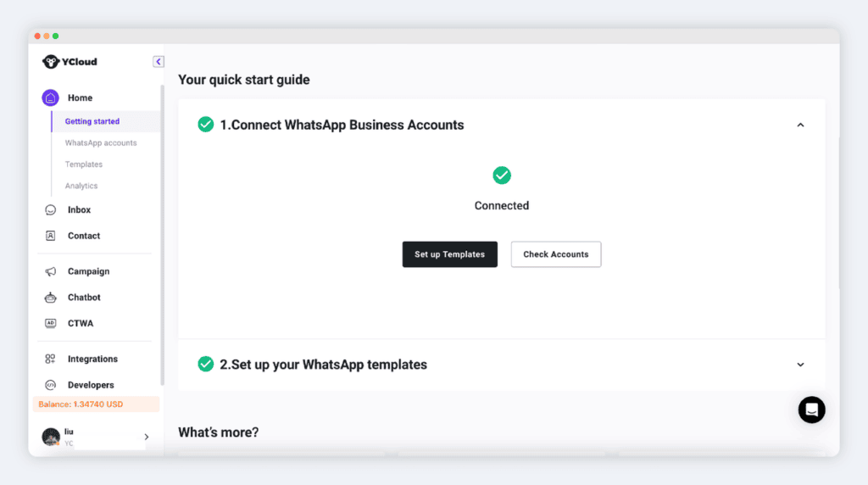The image size is (868, 485).
Task: Click the purple Home icon
Action: click(x=50, y=98)
